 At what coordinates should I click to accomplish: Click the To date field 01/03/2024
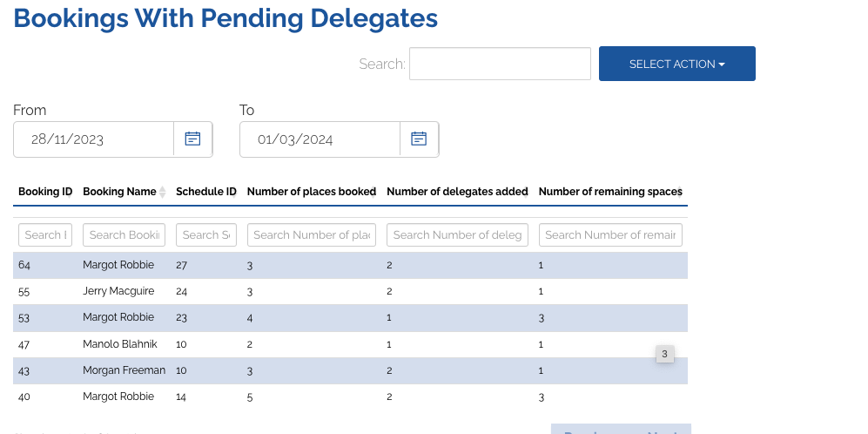[320, 139]
